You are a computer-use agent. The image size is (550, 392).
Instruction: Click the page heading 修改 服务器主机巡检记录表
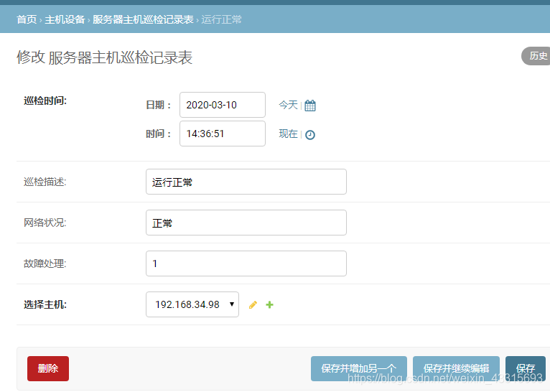point(105,57)
